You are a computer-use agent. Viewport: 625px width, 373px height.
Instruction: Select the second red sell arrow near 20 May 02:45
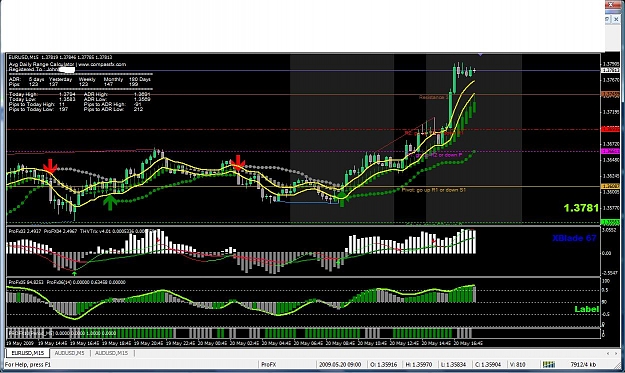pyautogui.click(x=238, y=163)
